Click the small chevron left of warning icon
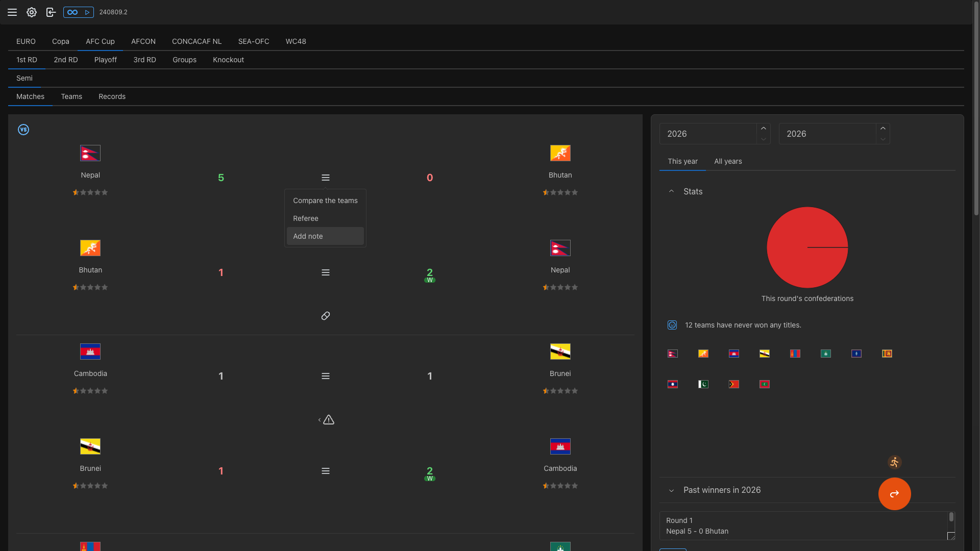Viewport: 980px width, 551px height. pyautogui.click(x=320, y=420)
